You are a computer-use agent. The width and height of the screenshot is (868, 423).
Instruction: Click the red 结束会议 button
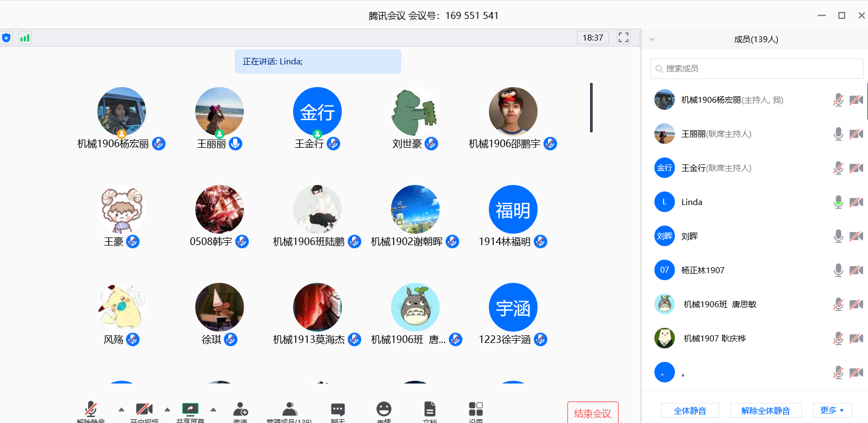pos(593,413)
